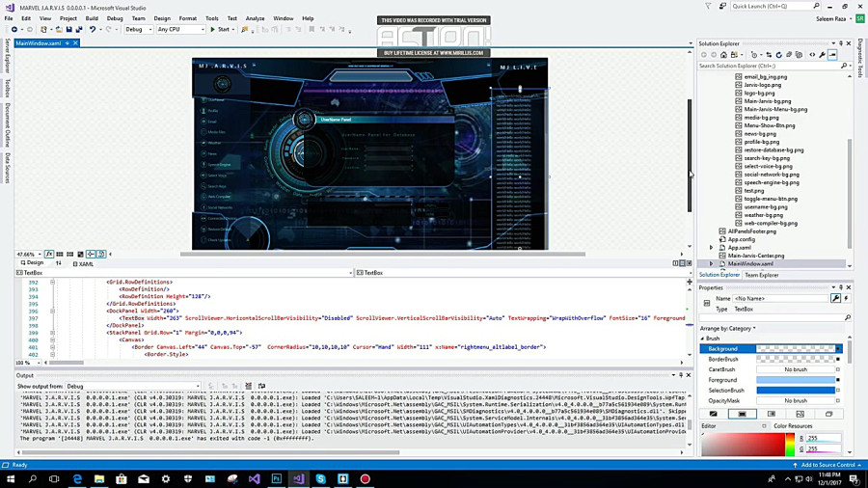Click the OpacityMask property marker square

(838, 400)
